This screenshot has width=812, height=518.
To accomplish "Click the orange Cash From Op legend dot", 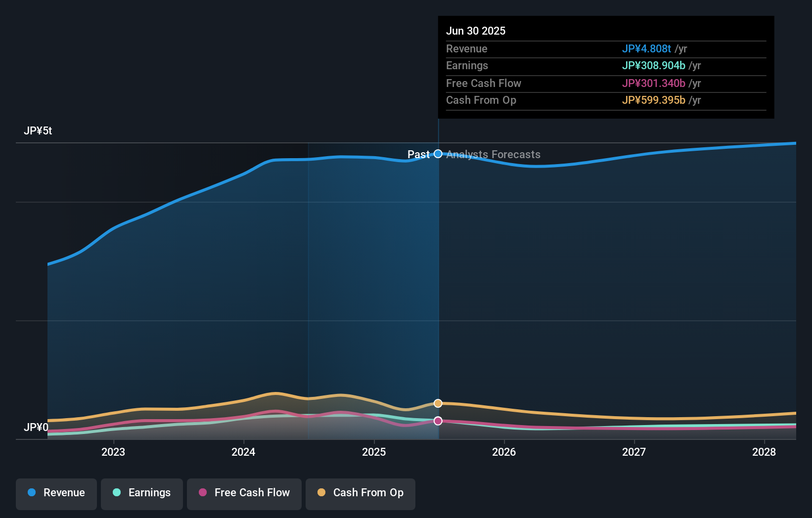I will click(x=322, y=493).
